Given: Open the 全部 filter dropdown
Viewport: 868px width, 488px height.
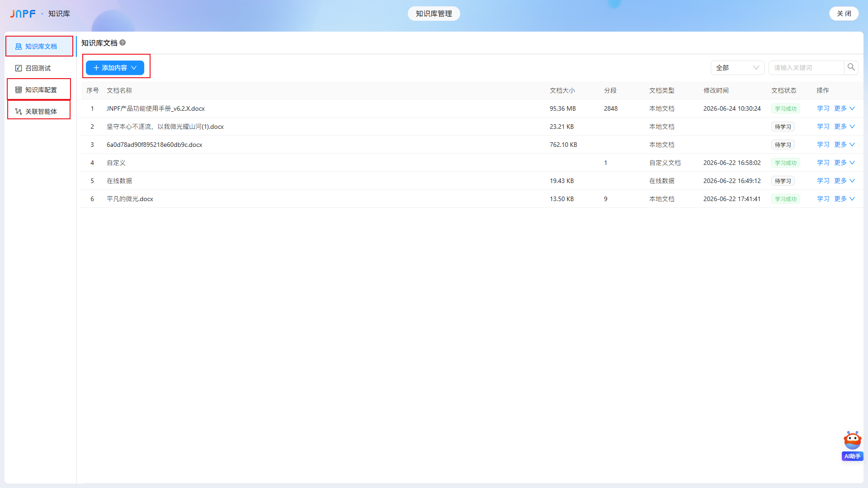Looking at the screenshot, I should click(x=737, y=68).
